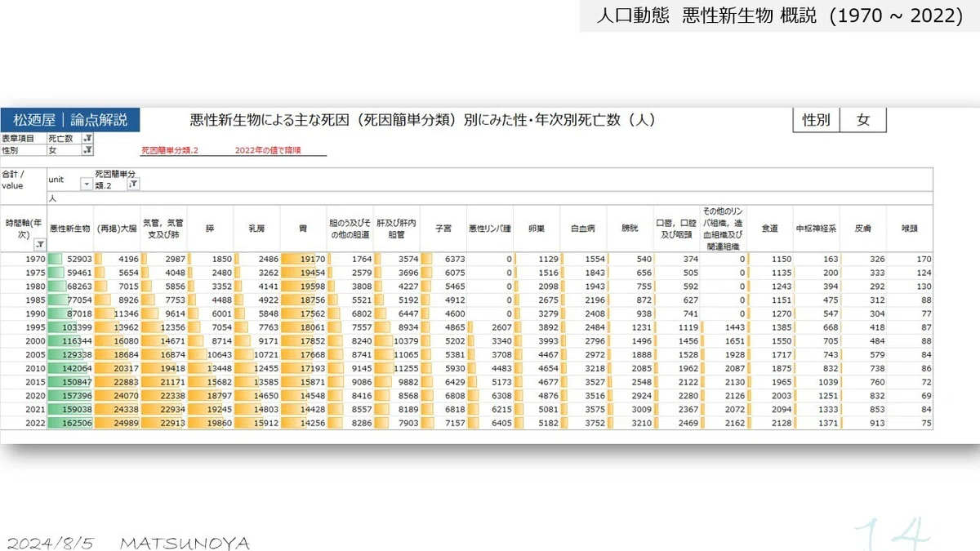
Task: Click the 胆のう及びその他の胆道 header
Action: click(x=350, y=229)
